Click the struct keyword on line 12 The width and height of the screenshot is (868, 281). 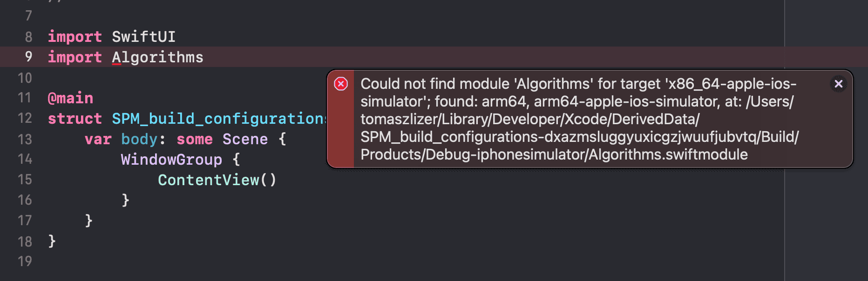(75, 119)
